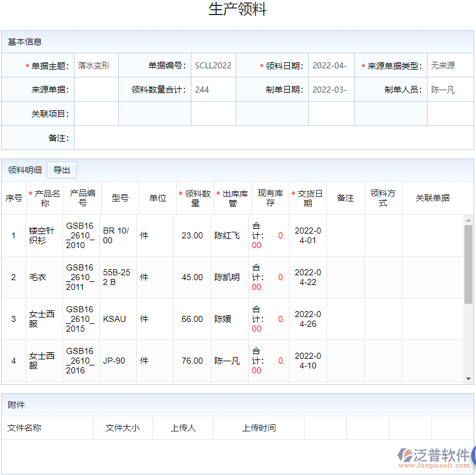Click the 序号 column header
This screenshot has height=475, width=476.
14,198
